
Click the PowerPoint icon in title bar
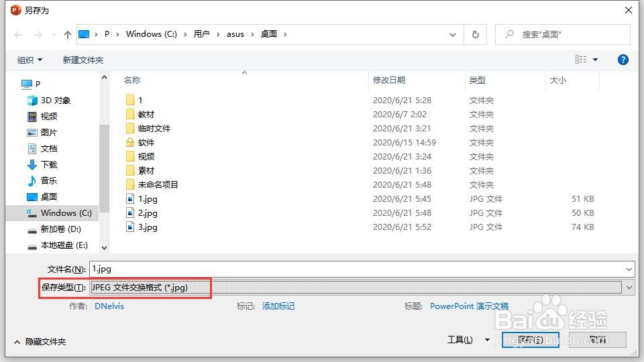click(x=15, y=10)
